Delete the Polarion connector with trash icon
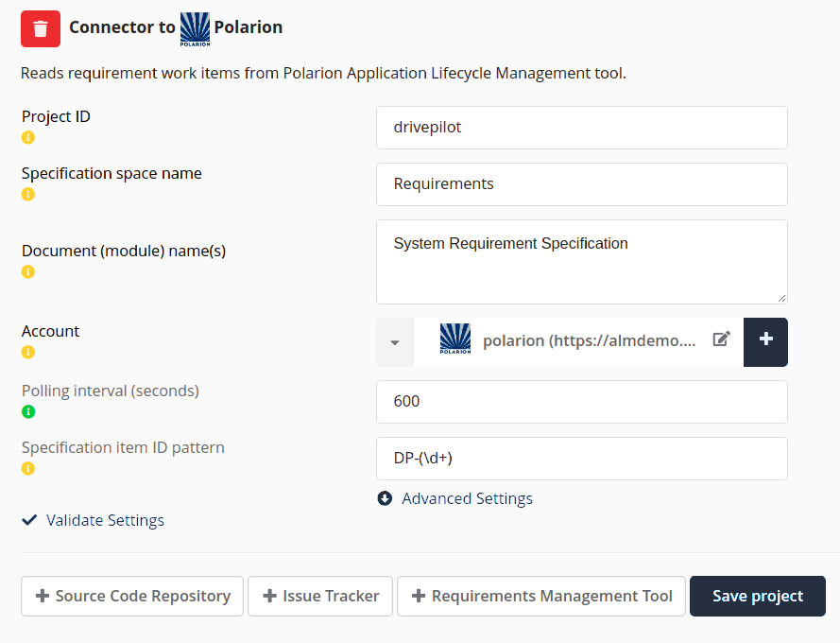The width and height of the screenshot is (840, 643). click(41, 29)
